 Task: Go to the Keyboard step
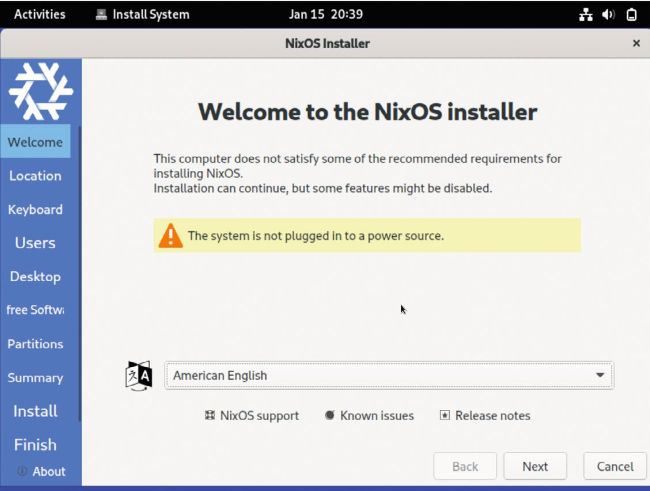click(35, 209)
